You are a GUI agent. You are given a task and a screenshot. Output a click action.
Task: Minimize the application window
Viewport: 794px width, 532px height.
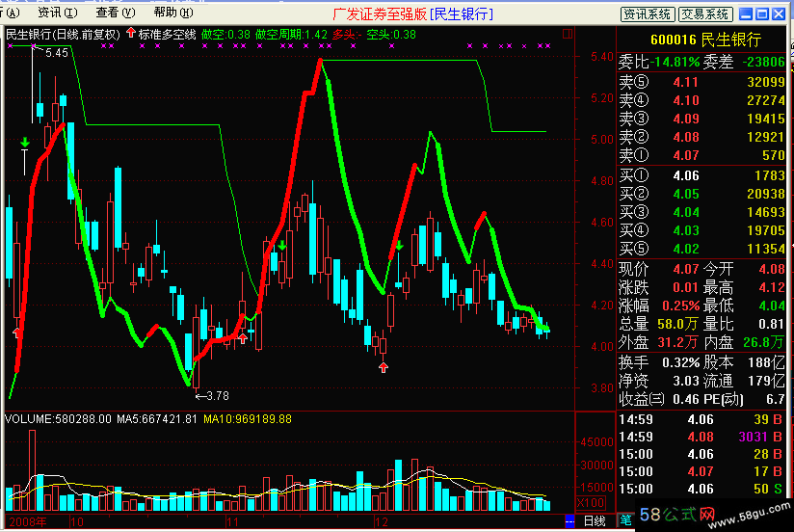click(x=746, y=14)
